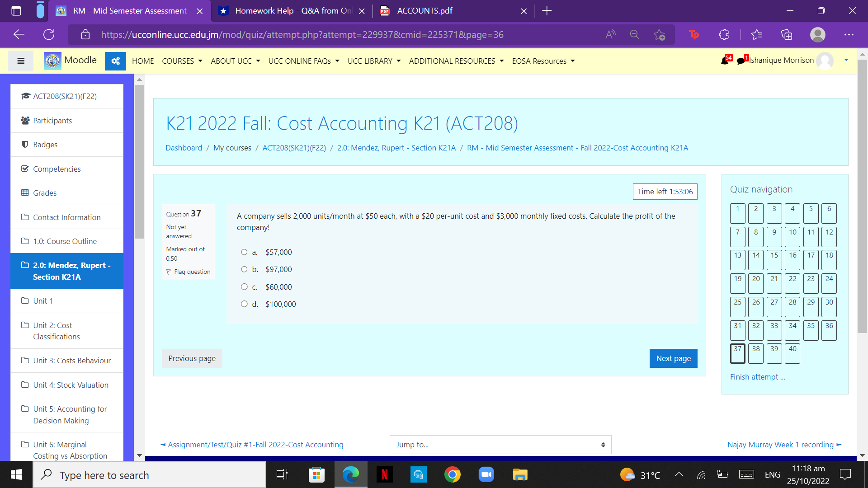Open the messages icon beside notifications

pyautogui.click(x=741, y=61)
